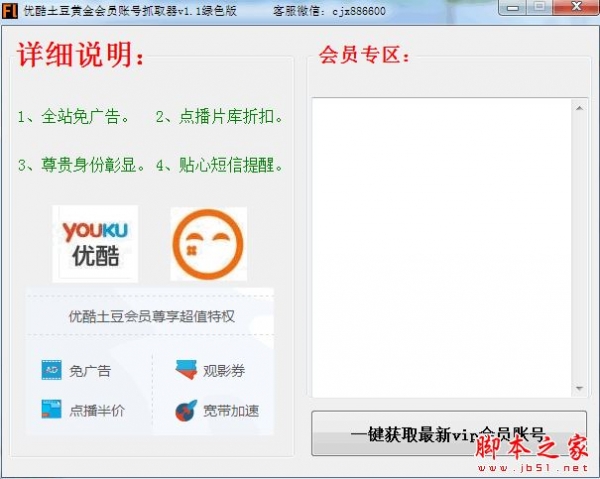Close the 账号抓取器 window

(x=576, y=7)
